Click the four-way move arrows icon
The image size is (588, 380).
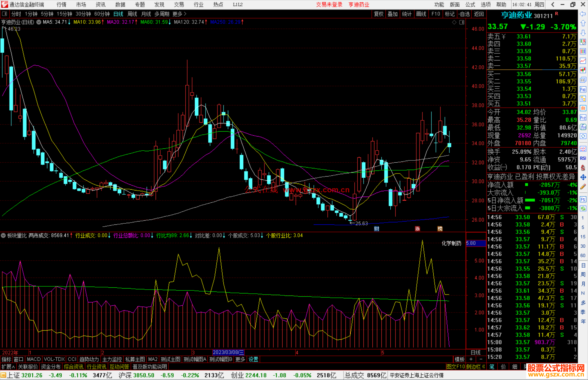point(583,177)
